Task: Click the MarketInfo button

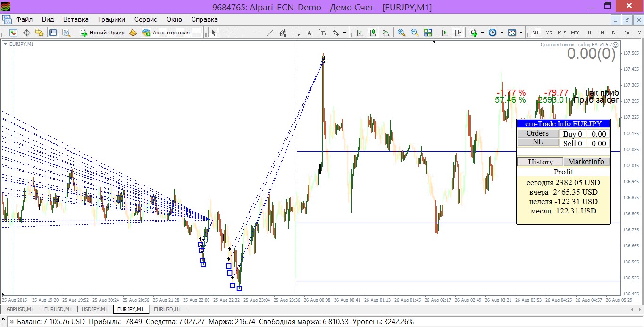Action: [x=586, y=162]
